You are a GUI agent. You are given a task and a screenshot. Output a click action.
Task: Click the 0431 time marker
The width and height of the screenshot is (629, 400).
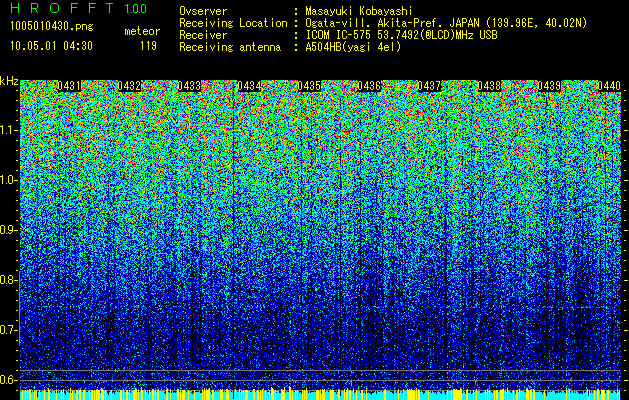[x=69, y=86]
